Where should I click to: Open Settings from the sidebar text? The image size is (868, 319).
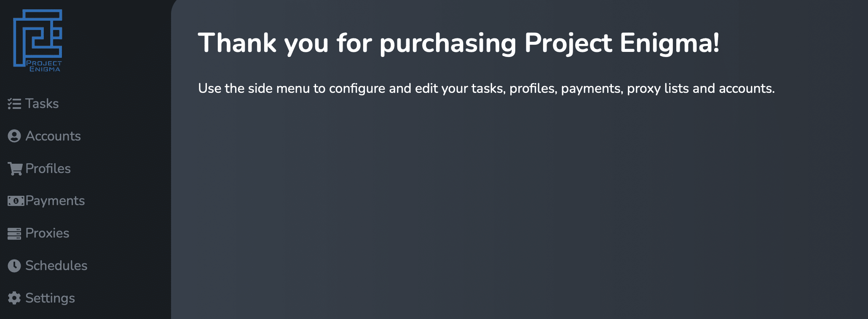click(50, 298)
